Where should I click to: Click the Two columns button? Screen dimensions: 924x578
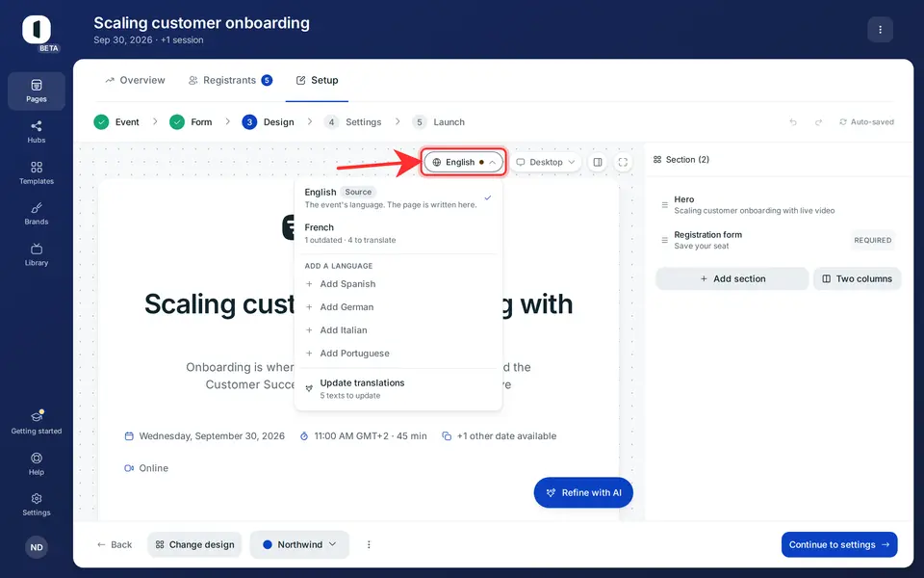(858, 279)
